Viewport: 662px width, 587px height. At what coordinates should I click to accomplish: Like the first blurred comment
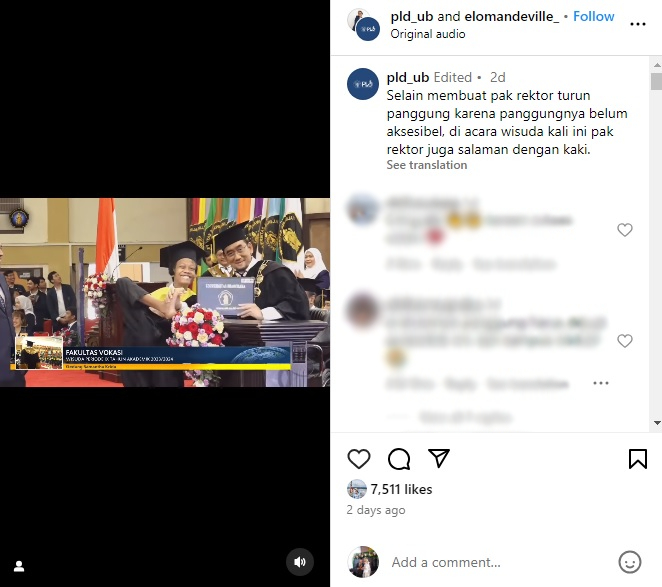[x=624, y=230]
